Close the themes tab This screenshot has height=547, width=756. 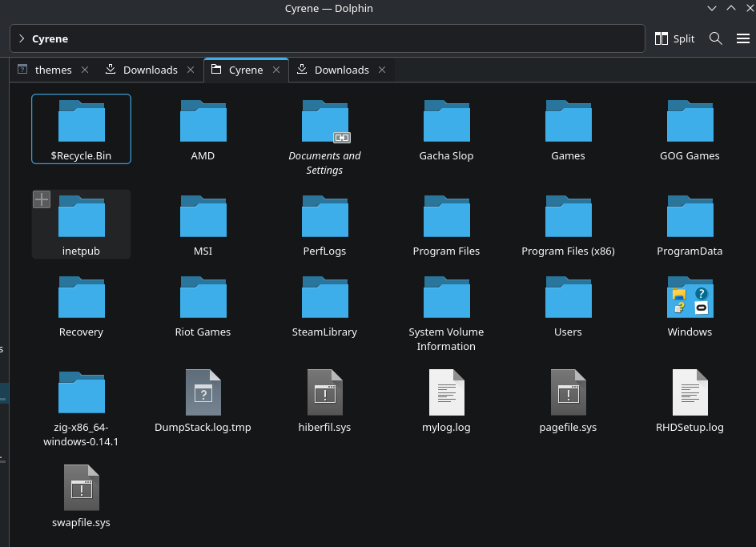[x=85, y=70]
